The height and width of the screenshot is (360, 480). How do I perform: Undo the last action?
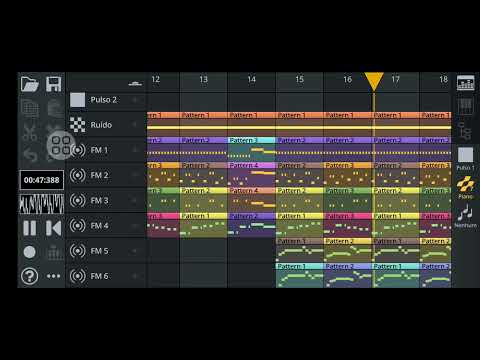click(x=30, y=155)
